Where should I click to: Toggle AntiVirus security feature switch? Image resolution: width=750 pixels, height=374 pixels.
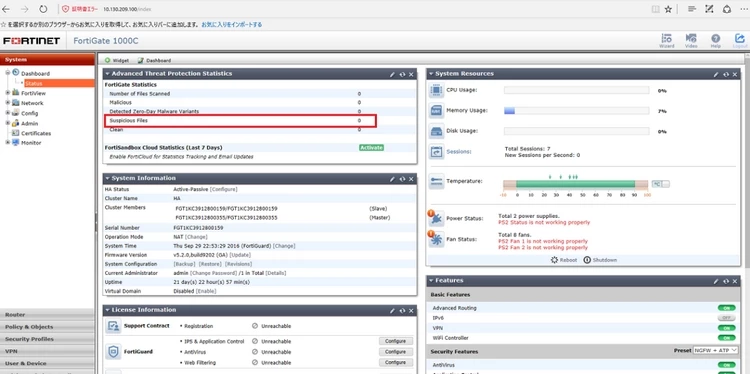[726, 365]
